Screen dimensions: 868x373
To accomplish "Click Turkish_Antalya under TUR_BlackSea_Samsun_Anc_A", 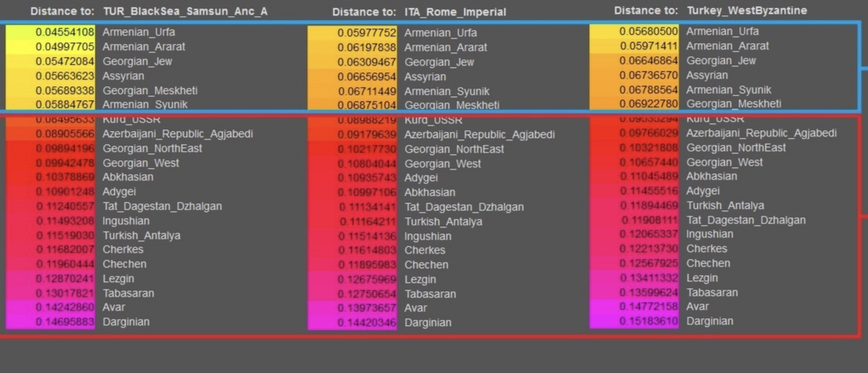I will tap(141, 236).
